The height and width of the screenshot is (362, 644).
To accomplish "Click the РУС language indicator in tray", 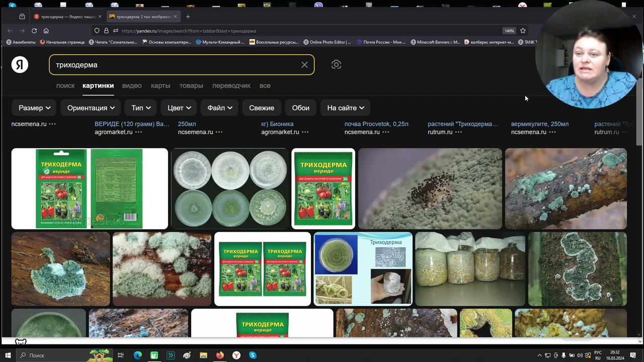I will click(598, 355).
